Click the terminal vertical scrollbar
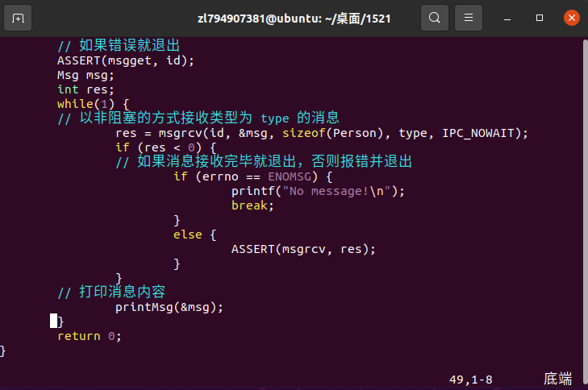This screenshot has width=588, height=390. pyautogui.click(x=585, y=212)
